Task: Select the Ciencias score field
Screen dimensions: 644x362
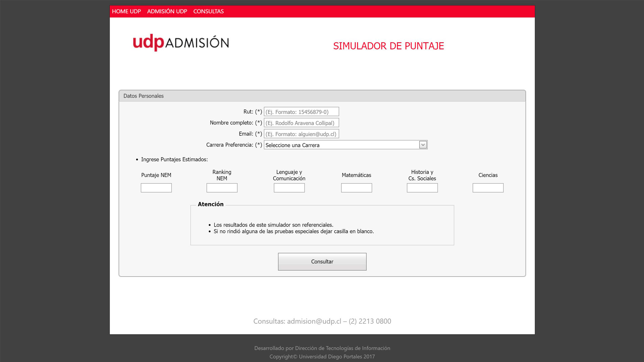Action: tap(488, 188)
